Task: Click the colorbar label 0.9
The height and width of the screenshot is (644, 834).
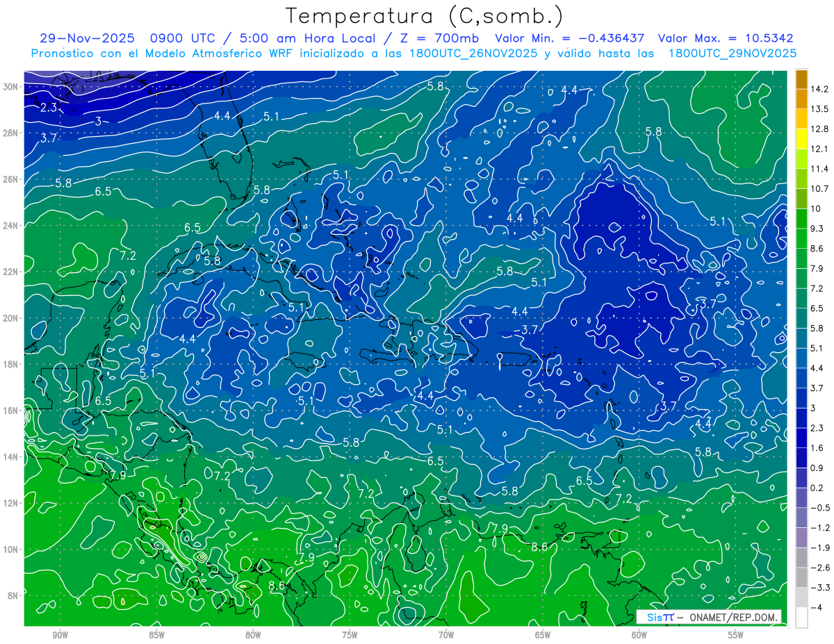Action: 817,468
